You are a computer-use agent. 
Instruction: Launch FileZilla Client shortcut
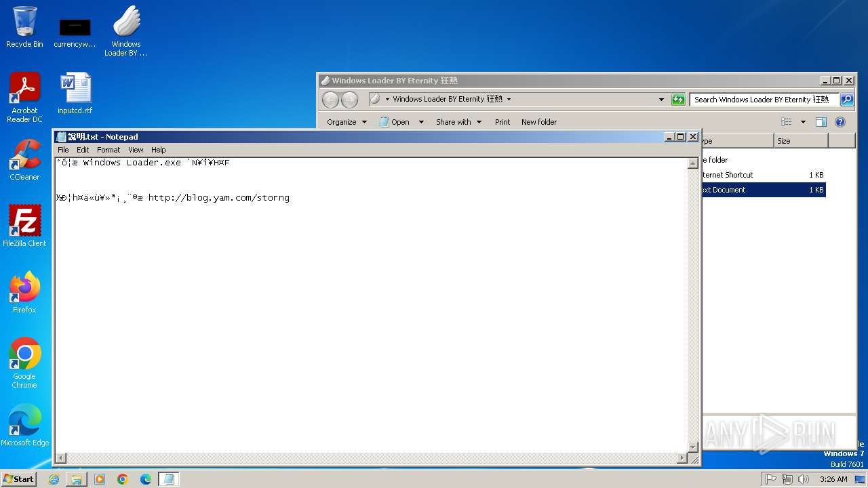(x=24, y=226)
